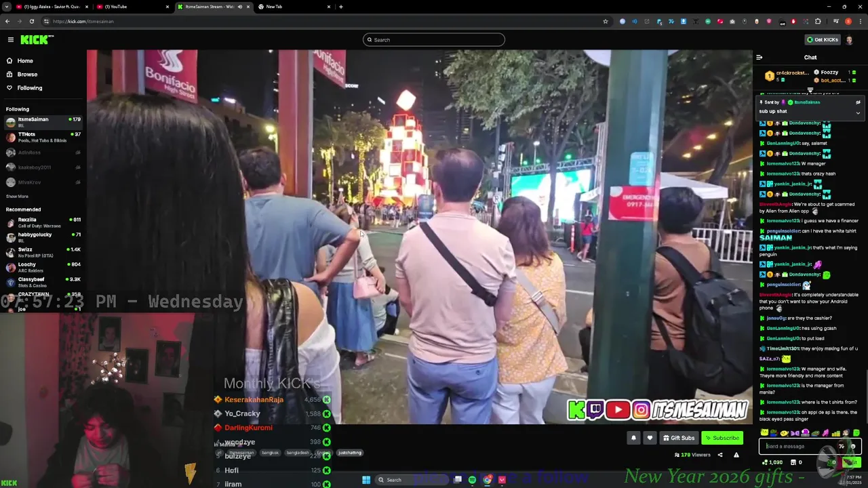This screenshot has width=868, height=488.
Task: Click Get KICKs button
Action: pos(823,40)
